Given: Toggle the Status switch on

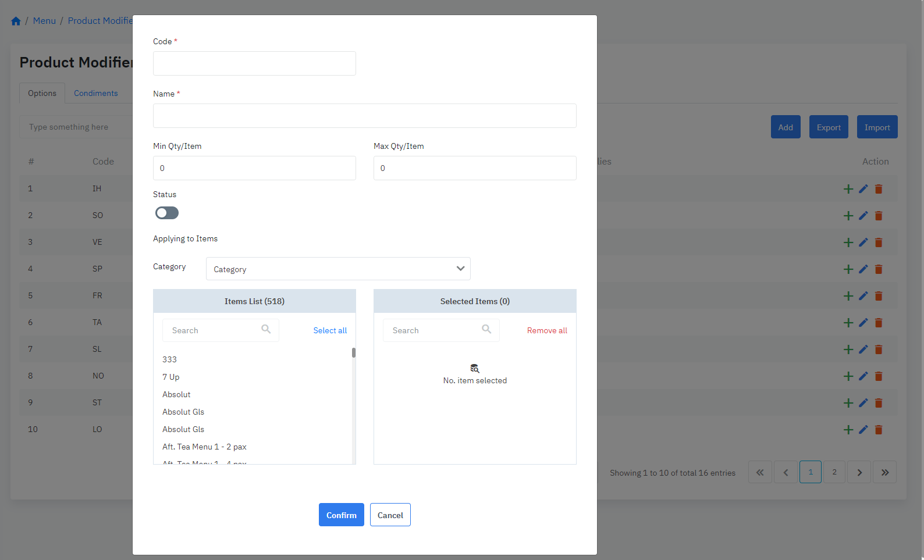Looking at the screenshot, I should [167, 213].
